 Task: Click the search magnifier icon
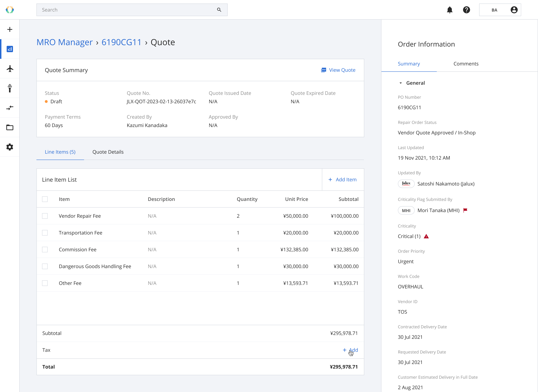pos(219,10)
